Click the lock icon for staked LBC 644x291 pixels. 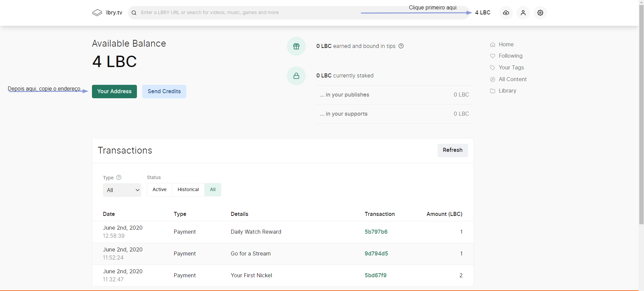click(296, 76)
